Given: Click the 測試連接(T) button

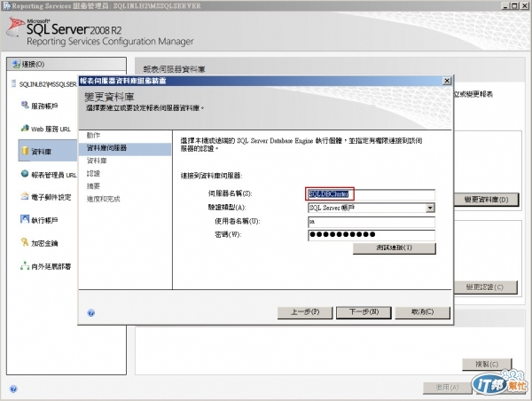Looking at the screenshot, I should (x=395, y=248).
